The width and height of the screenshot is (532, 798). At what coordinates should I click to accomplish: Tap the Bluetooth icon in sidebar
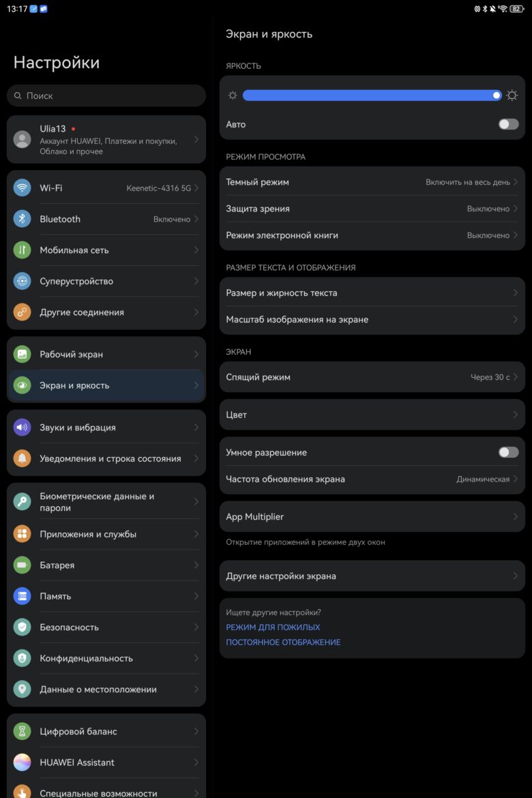tap(22, 219)
